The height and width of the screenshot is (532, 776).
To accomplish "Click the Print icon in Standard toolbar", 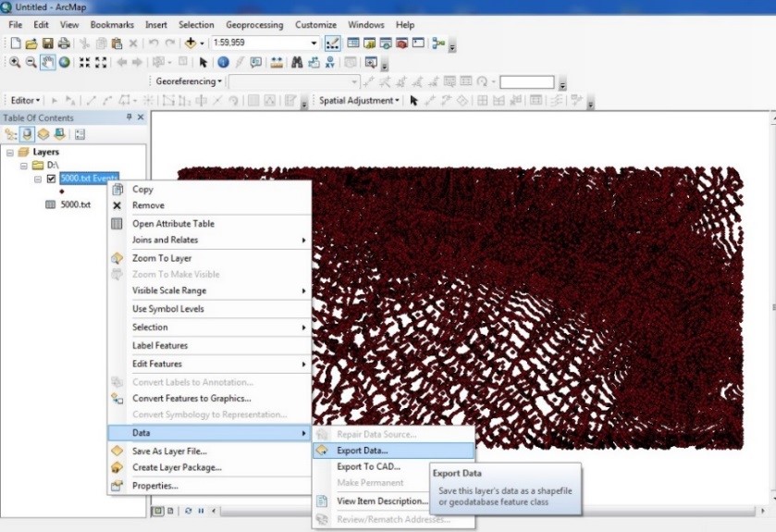I will pyautogui.click(x=64, y=43).
